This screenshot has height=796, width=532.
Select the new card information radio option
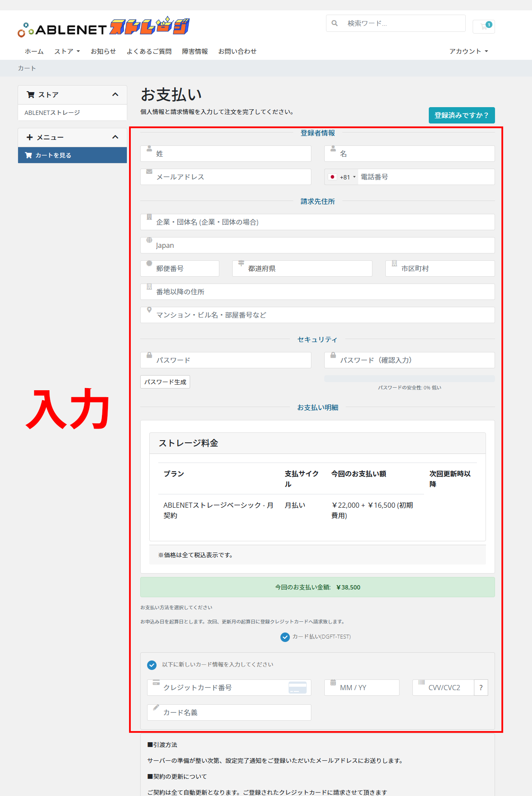(152, 665)
